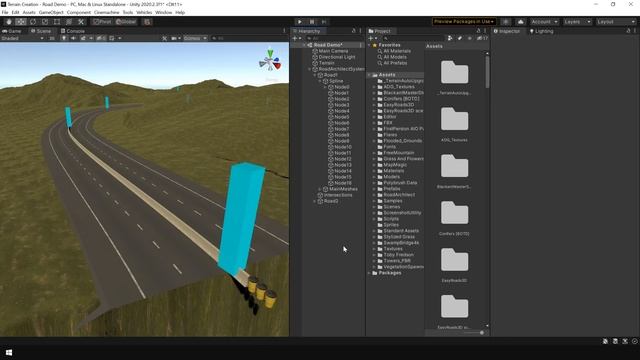Open Road Demo scene options menu
Screen dimensions: 640x360
tap(360, 45)
